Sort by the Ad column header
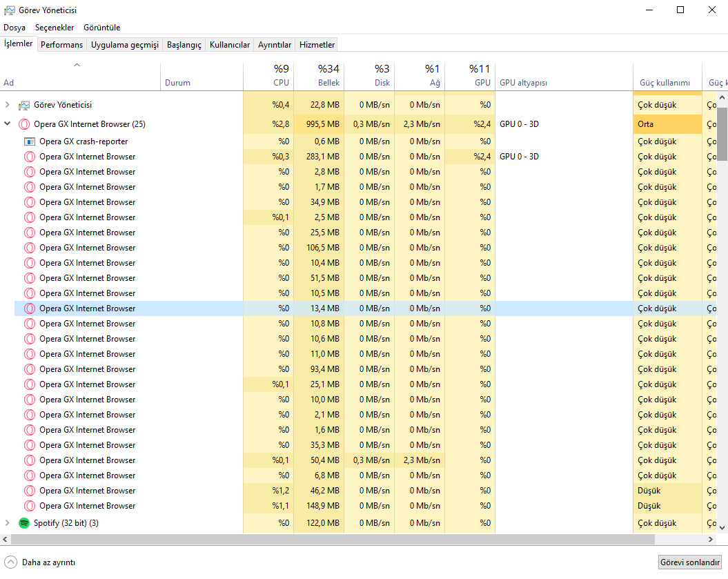Screen dimensions: 728x579 click(80, 77)
